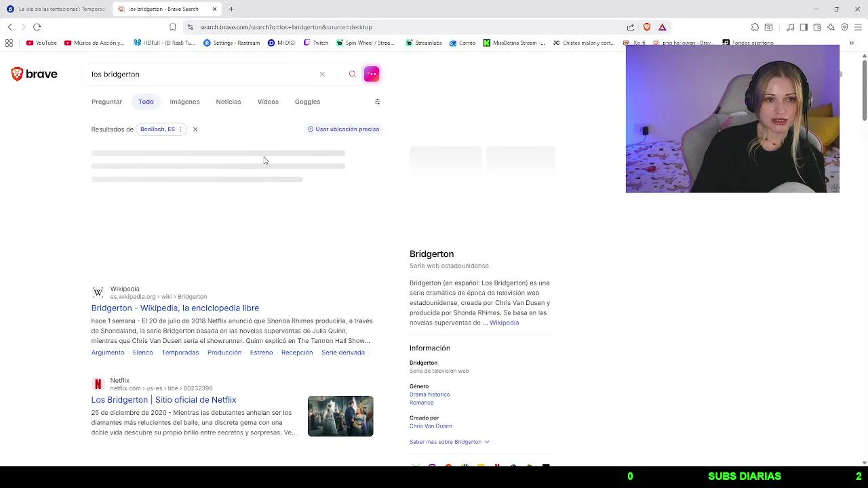Open the Correo bookmark

(x=462, y=43)
